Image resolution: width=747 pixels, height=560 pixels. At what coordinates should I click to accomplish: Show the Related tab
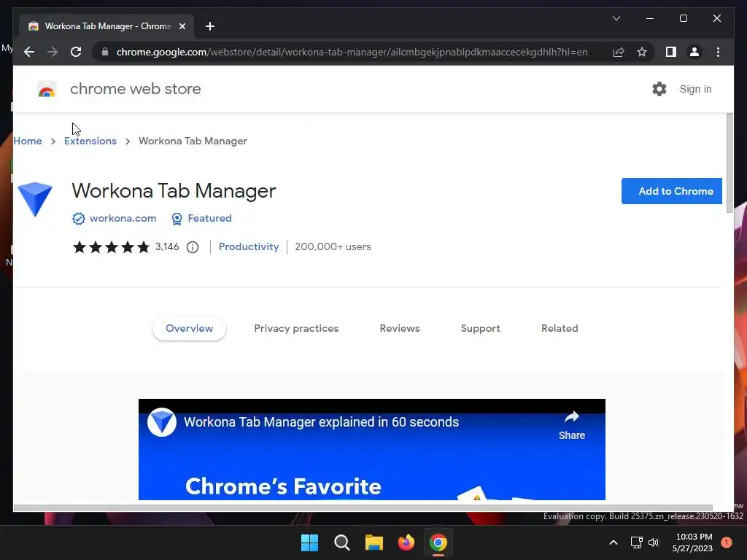click(x=560, y=329)
